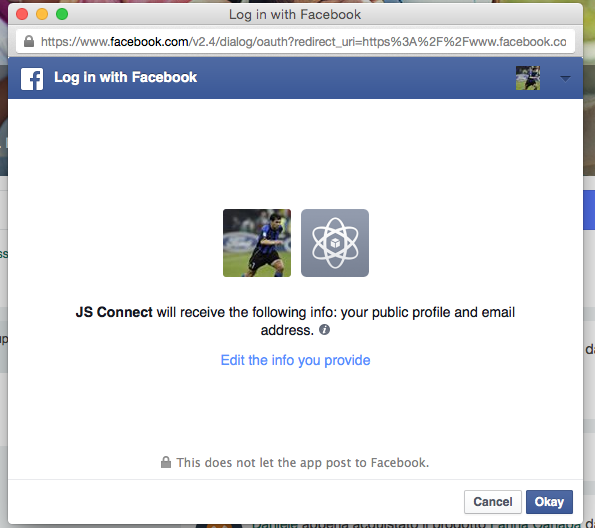Click the Facebook logo in the header
This screenshot has width=595, height=528.
tap(32, 79)
